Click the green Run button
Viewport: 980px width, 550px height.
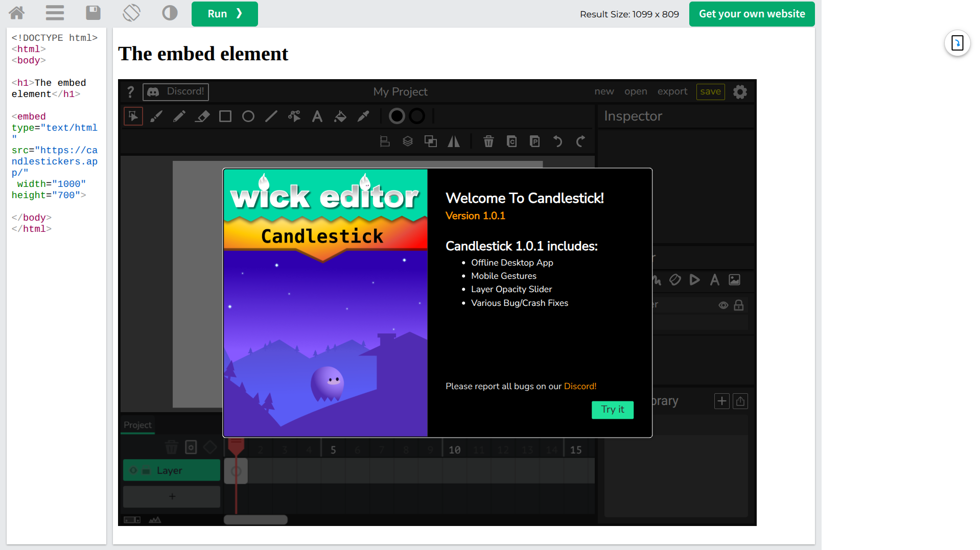pos(224,14)
